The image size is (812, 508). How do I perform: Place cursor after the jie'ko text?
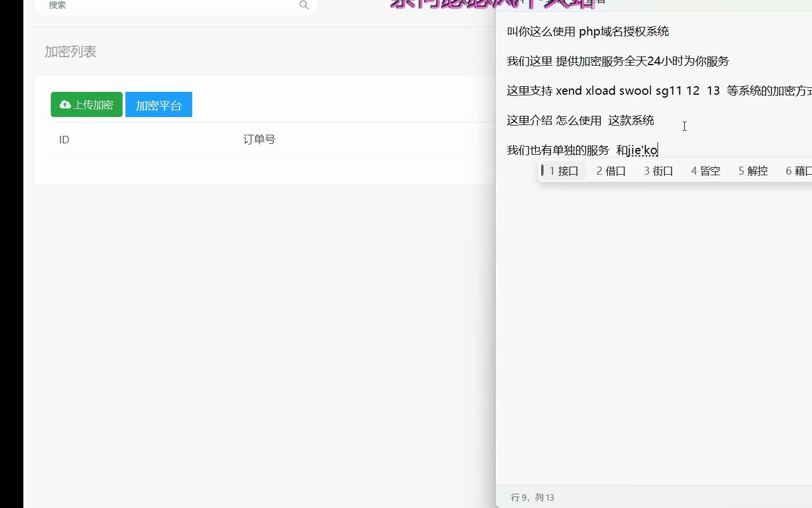(x=657, y=150)
